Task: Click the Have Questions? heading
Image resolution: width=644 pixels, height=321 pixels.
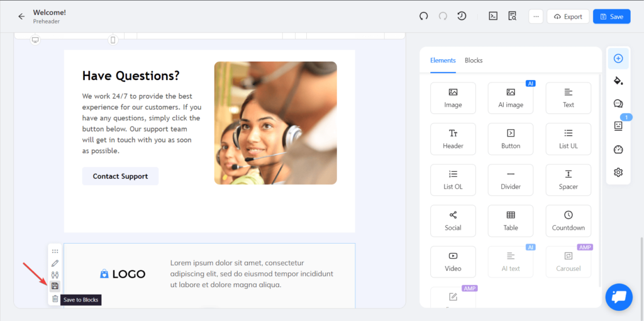Action: [131, 76]
